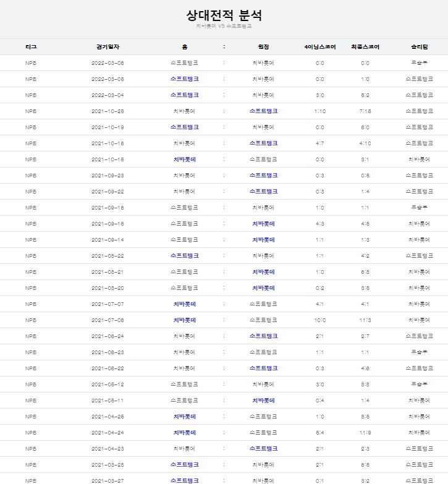Click NPB league cell on 2022-03-04 row
The height and width of the screenshot is (484, 448).
31,95
